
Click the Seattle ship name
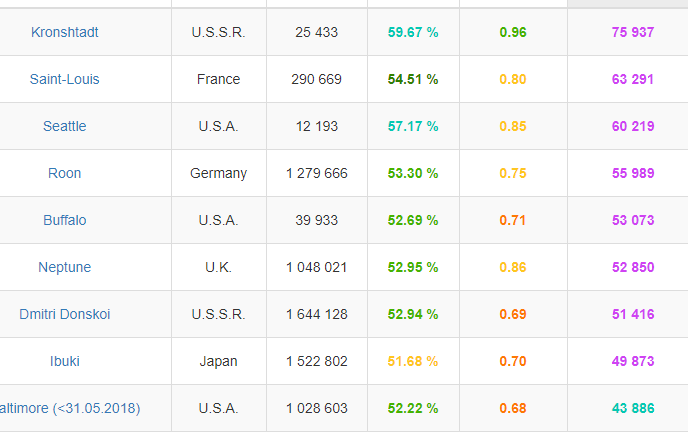[x=65, y=126]
